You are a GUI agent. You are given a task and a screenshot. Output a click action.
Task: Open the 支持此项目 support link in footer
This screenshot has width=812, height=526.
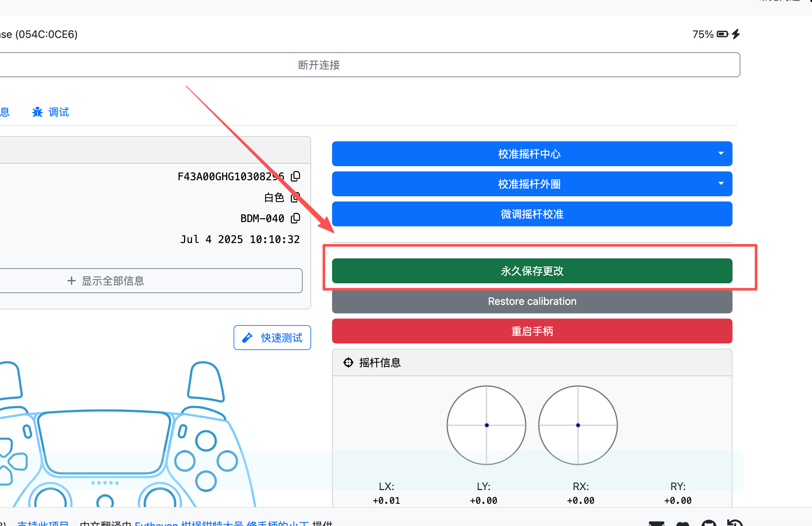click(43, 523)
